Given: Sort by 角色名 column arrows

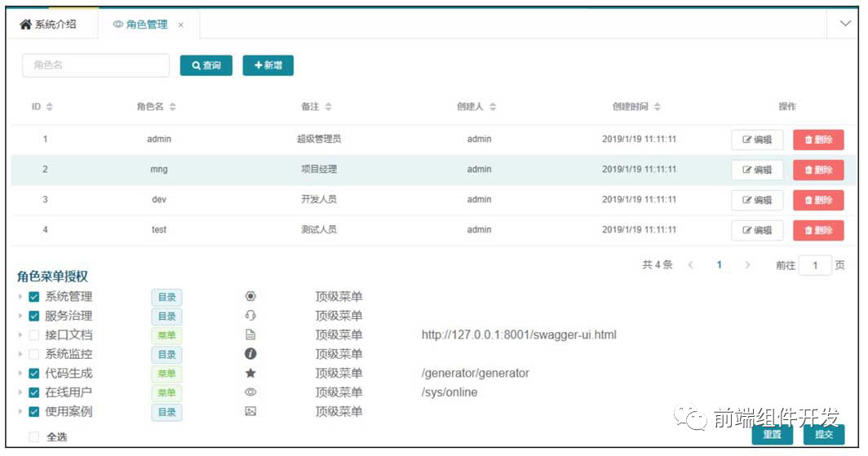Looking at the screenshot, I should (173, 106).
